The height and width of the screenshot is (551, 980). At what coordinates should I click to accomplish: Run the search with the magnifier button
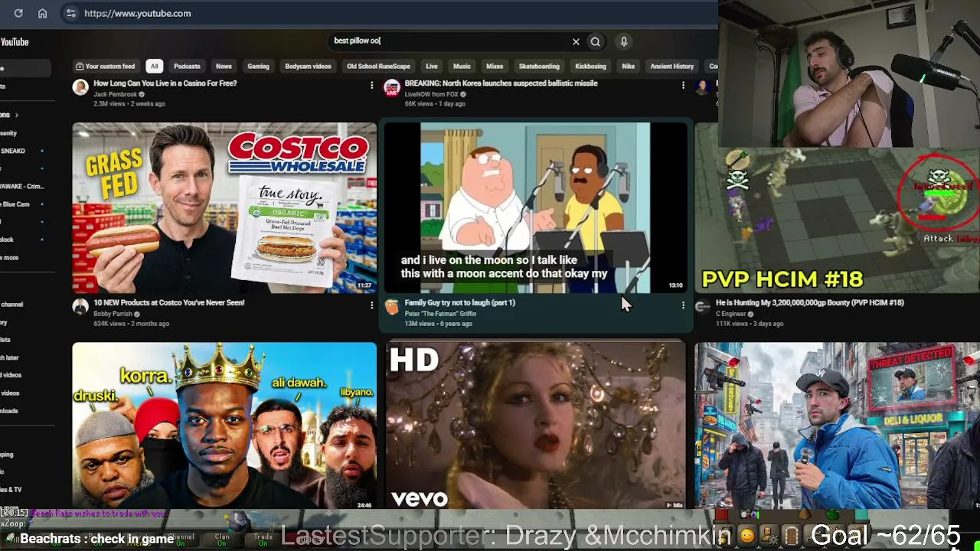(x=595, y=42)
